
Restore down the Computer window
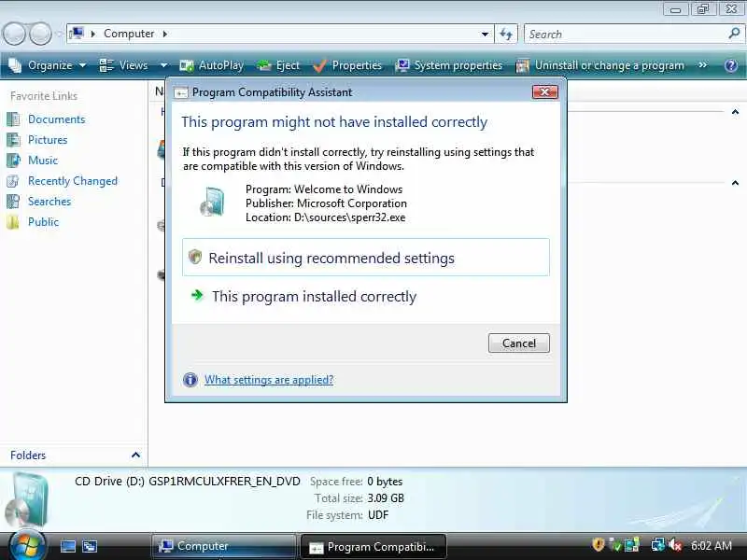(703, 8)
